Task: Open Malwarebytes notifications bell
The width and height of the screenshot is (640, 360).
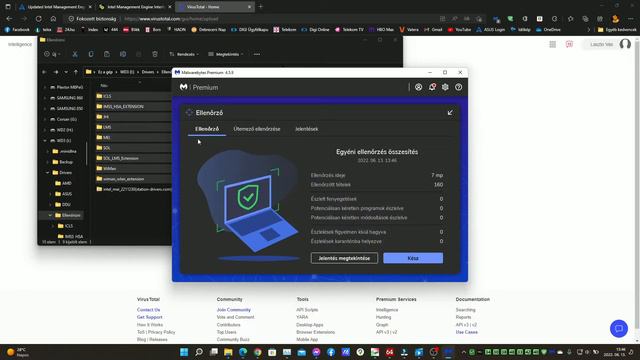Action: (432, 87)
